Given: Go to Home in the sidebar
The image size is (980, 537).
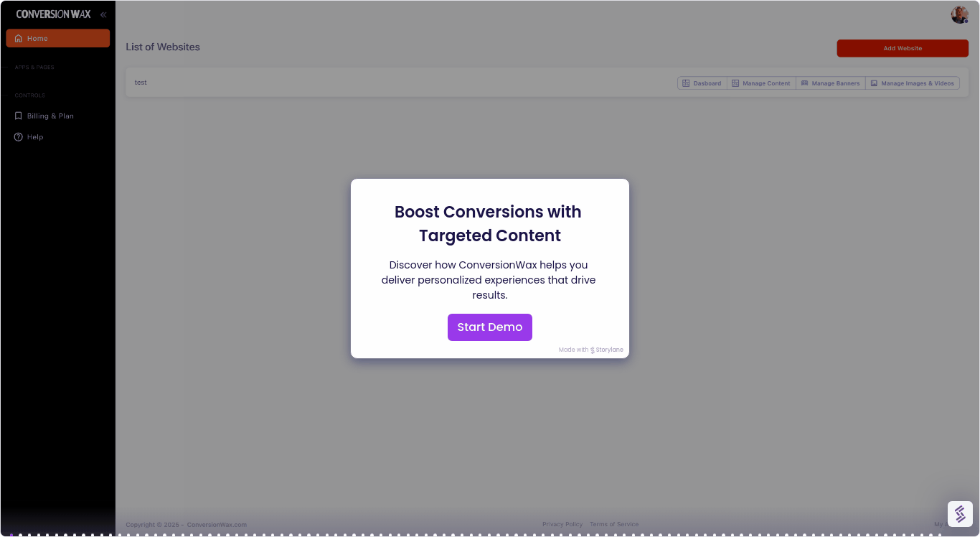Looking at the screenshot, I should (58, 38).
